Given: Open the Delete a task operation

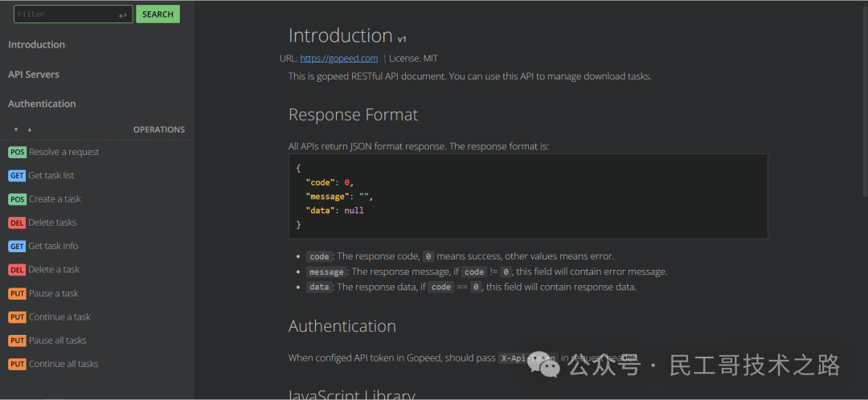Looking at the screenshot, I should [x=55, y=269].
